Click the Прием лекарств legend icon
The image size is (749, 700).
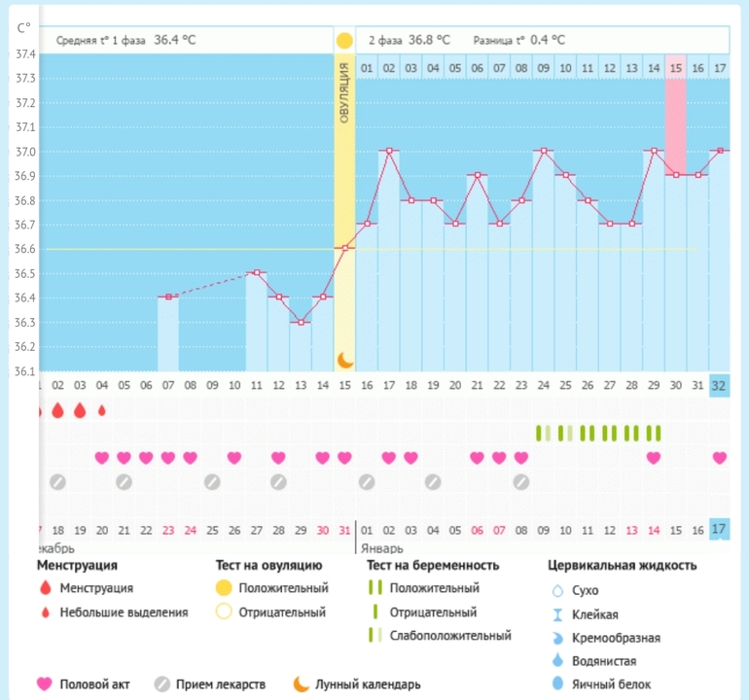pyautogui.click(x=162, y=684)
